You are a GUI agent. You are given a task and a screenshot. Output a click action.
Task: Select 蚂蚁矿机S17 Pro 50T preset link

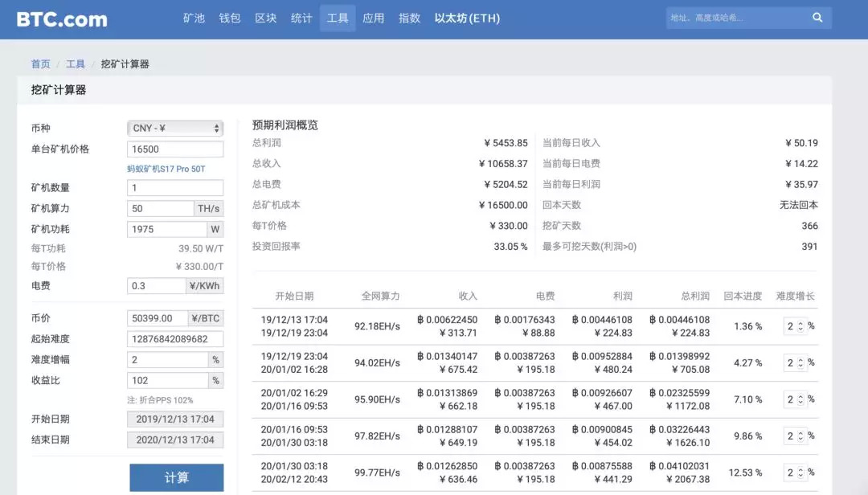pos(166,169)
